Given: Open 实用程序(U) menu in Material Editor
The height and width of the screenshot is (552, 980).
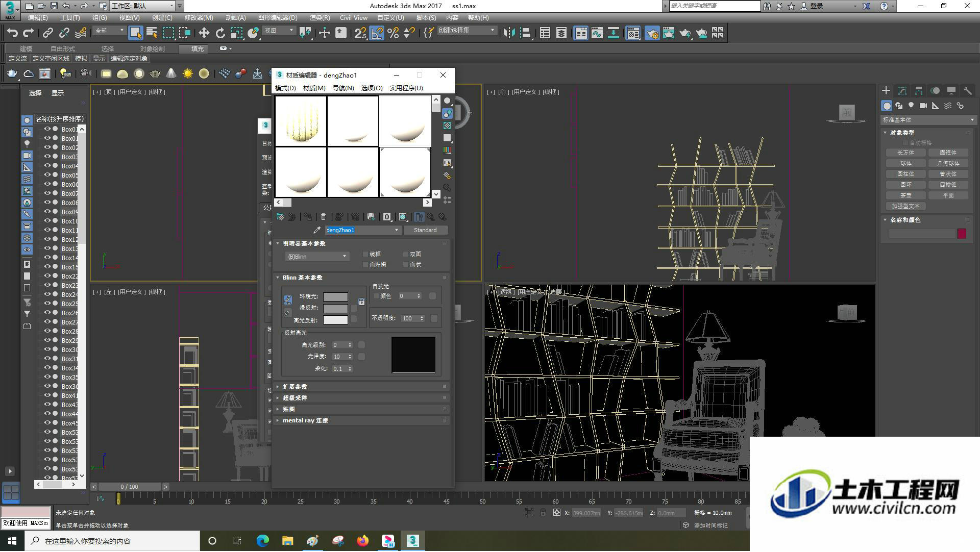Looking at the screenshot, I should (406, 88).
